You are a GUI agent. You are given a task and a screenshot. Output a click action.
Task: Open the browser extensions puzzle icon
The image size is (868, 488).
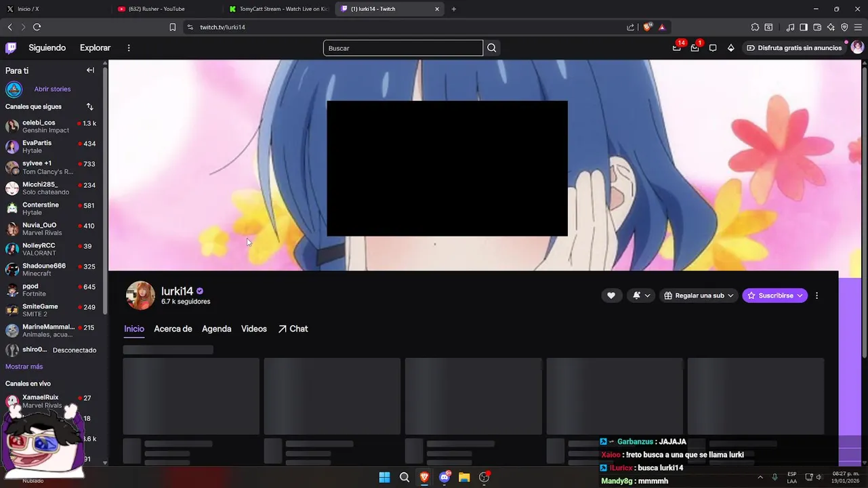point(755,27)
